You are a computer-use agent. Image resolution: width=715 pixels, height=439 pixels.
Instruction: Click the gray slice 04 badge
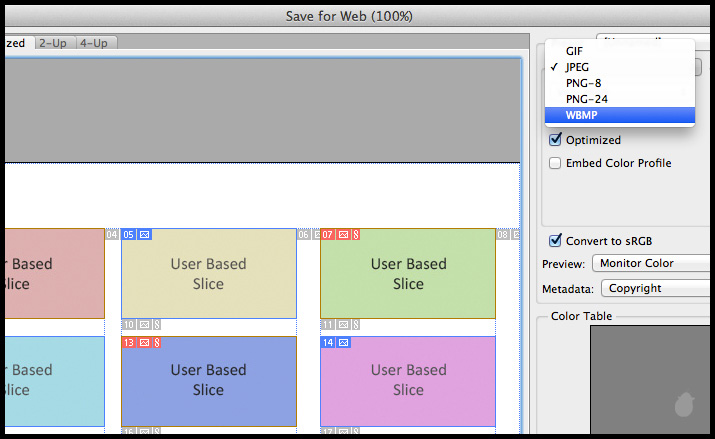pos(111,234)
